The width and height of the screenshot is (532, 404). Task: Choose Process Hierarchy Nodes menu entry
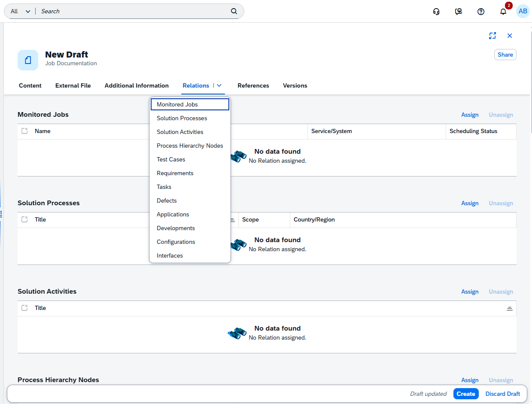point(190,146)
